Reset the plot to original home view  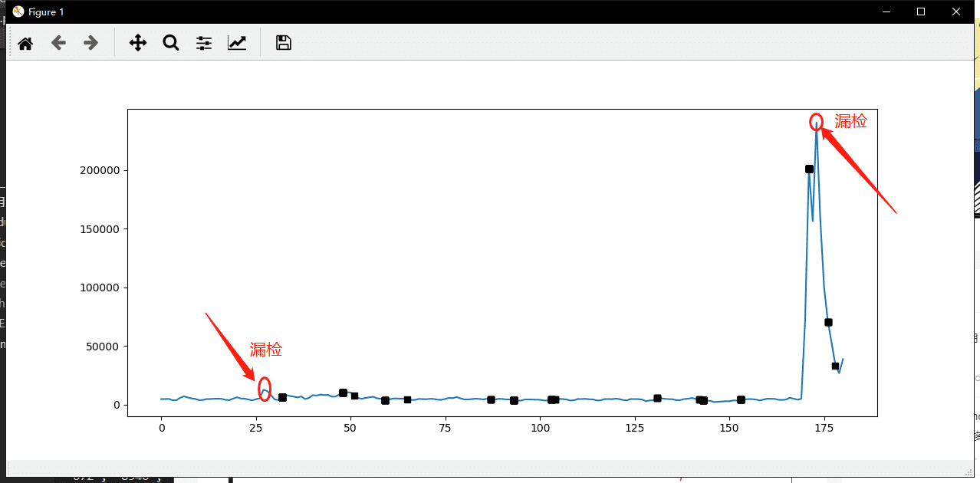pos(25,43)
